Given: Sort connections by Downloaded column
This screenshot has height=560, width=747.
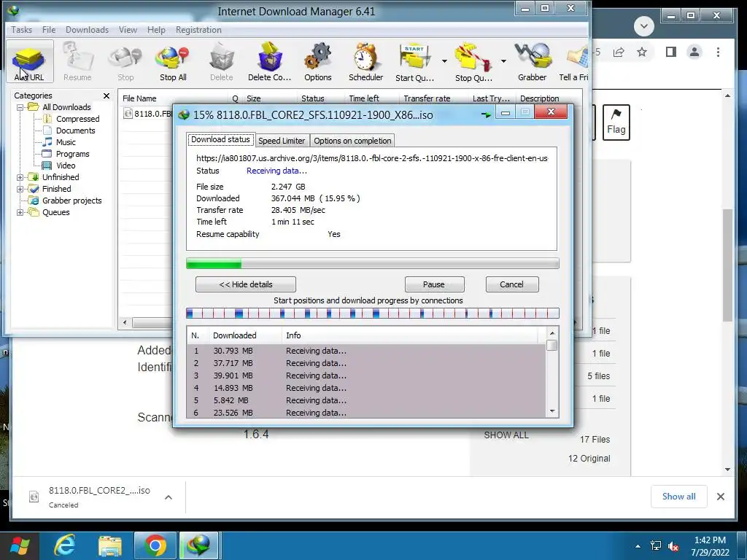Looking at the screenshot, I should [x=245, y=335].
